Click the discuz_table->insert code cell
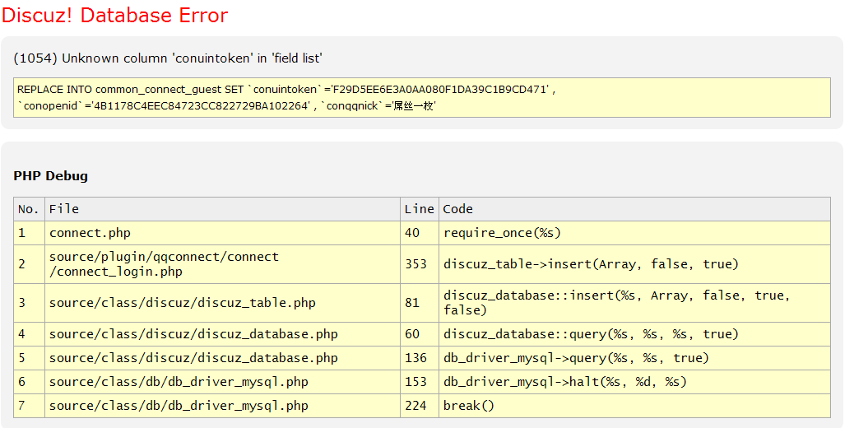This screenshot has width=868, height=428. [x=591, y=264]
